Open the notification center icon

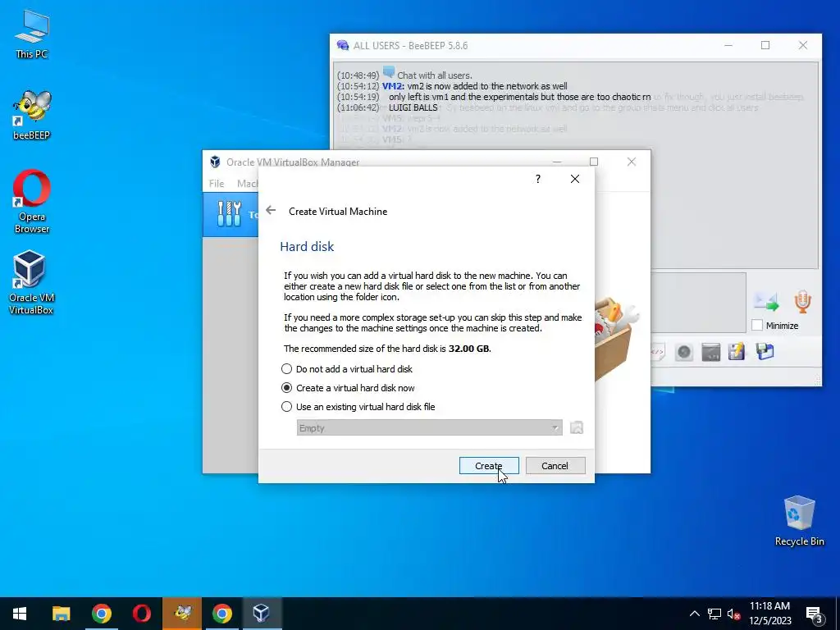pyautogui.click(x=815, y=614)
